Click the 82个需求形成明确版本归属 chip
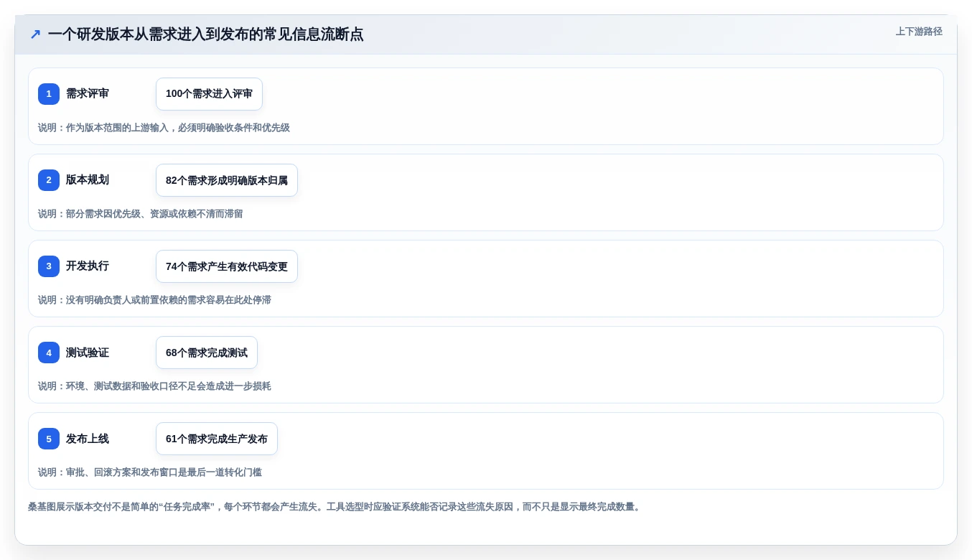 [x=227, y=180]
